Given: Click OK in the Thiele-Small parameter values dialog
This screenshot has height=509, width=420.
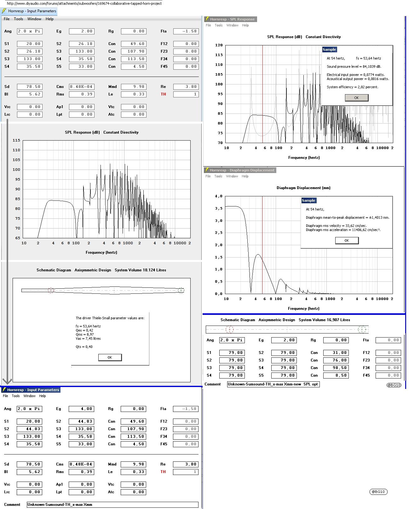Looking at the screenshot, I should point(110,357).
